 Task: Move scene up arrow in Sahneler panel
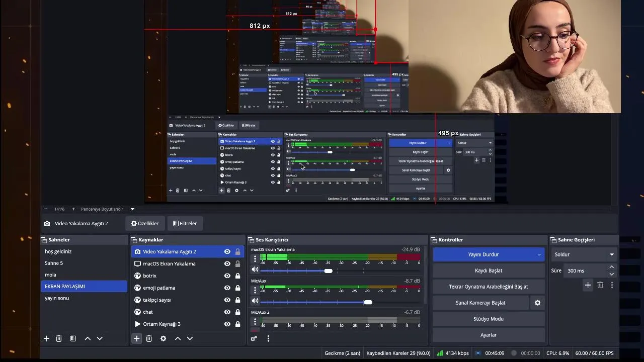(88, 339)
